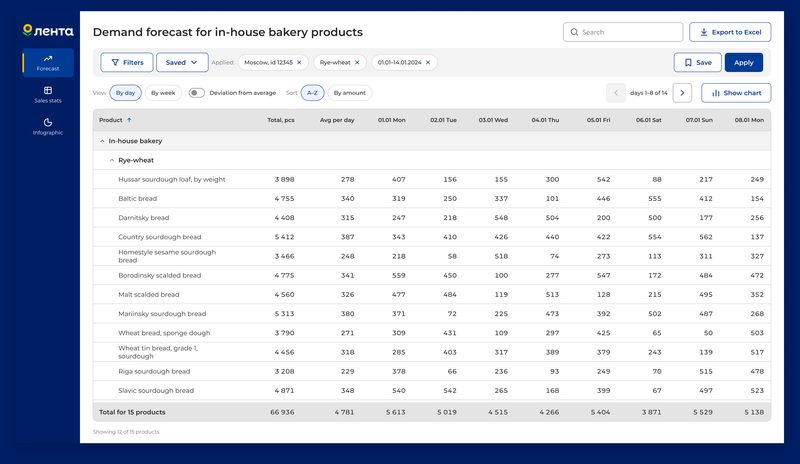This screenshot has width=800, height=464.
Task: Click the 06.01 Sat column header
Action: coord(648,120)
